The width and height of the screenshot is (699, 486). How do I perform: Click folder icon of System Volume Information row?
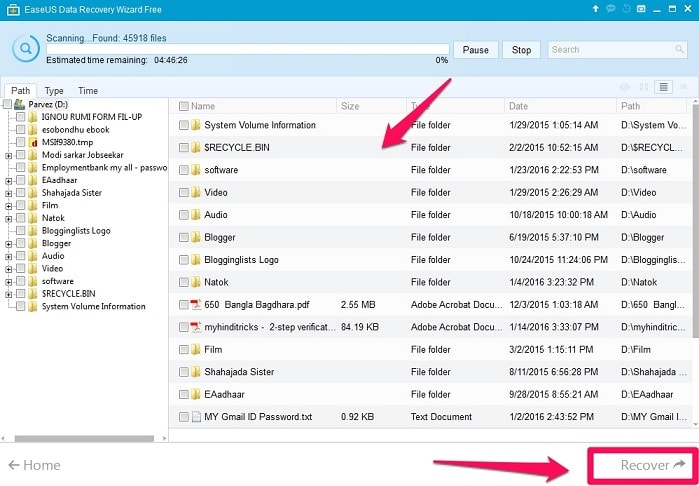[196, 125]
